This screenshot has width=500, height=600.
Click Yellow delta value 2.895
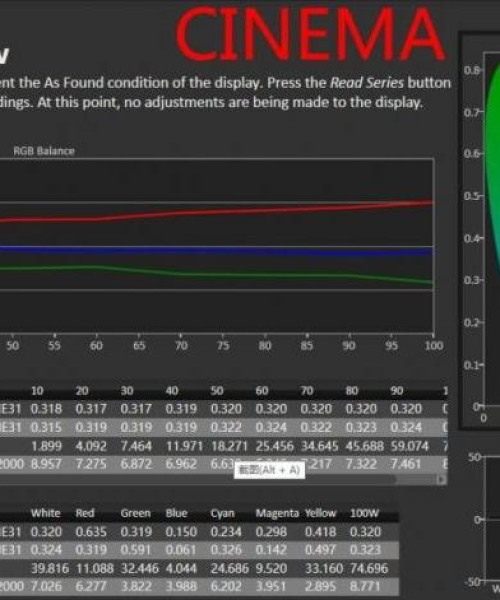pyautogui.click(x=321, y=587)
